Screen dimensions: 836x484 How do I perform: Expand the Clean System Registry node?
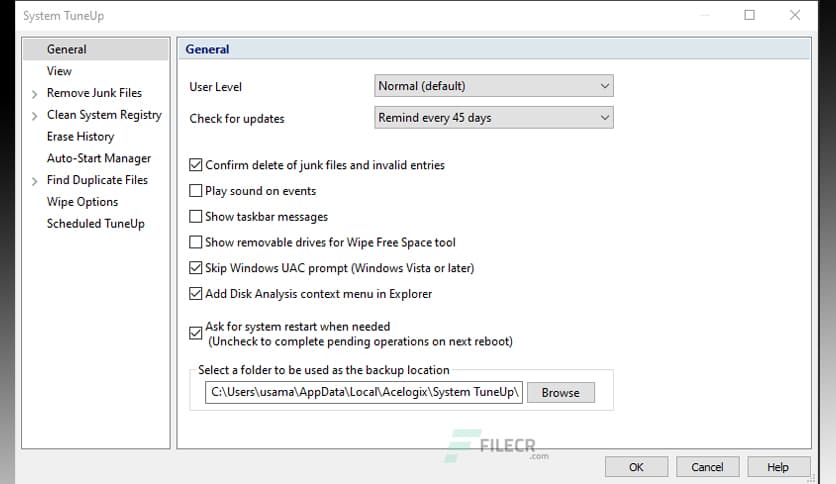click(x=35, y=116)
